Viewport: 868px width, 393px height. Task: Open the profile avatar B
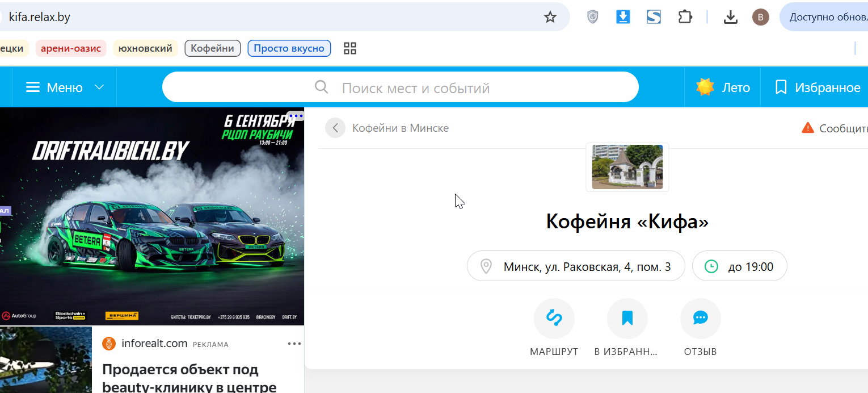click(x=761, y=17)
